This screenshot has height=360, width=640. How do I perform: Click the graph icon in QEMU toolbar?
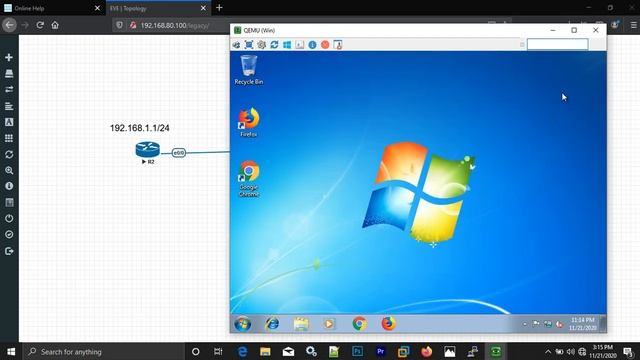pos(300,45)
